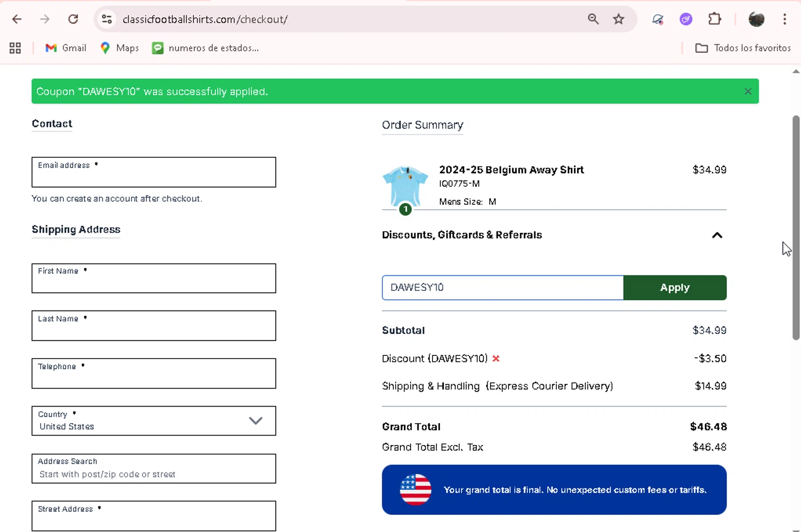Click the coupon code input DAWESY10
This screenshot has height=532, width=801.
pos(502,288)
